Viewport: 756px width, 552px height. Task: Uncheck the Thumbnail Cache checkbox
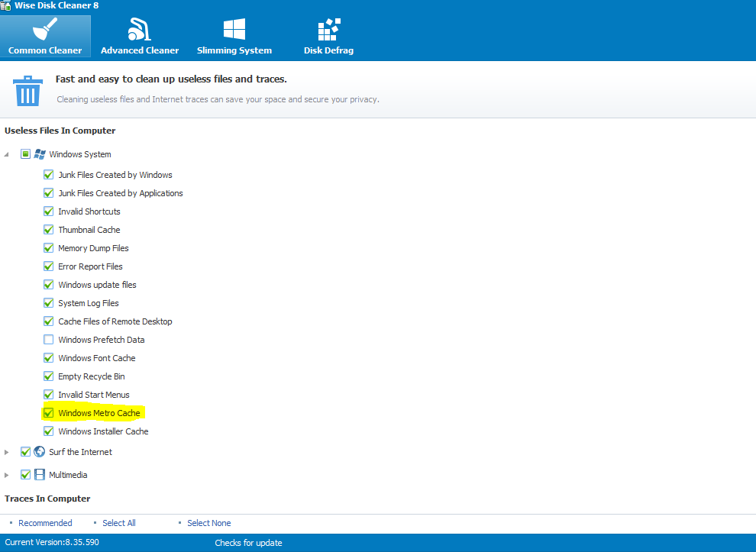point(49,230)
